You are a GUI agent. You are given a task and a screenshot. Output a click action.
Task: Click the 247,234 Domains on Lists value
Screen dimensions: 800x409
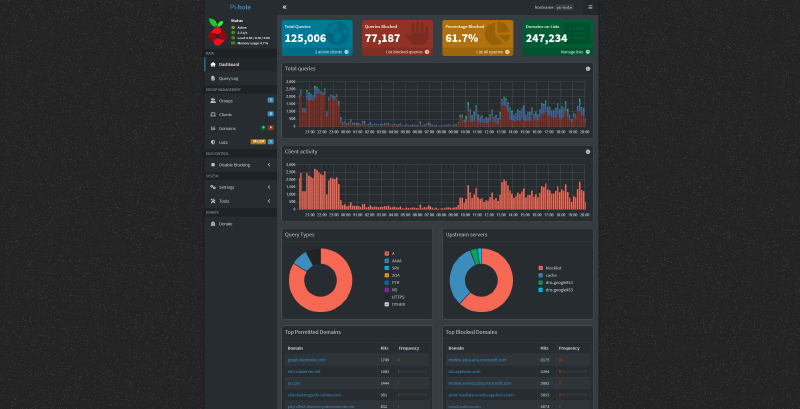[546, 38]
